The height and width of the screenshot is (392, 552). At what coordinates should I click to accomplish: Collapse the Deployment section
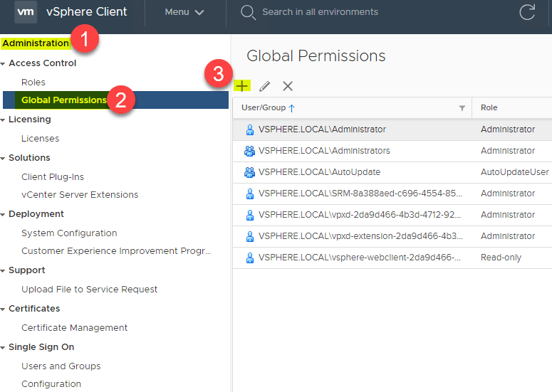(x=3, y=214)
